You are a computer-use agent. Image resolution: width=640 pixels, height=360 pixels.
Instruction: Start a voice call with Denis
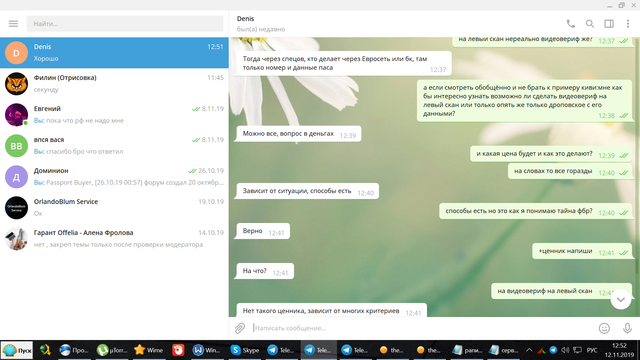571,24
